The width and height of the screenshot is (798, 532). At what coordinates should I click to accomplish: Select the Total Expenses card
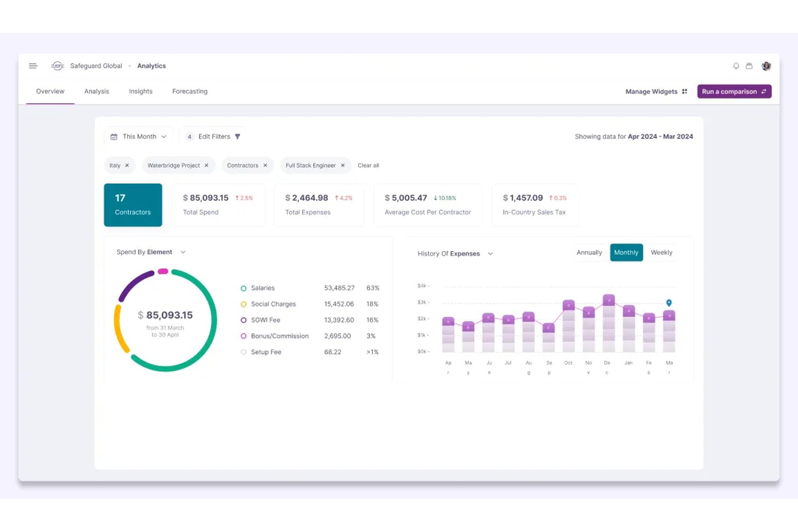(x=319, y=205)
